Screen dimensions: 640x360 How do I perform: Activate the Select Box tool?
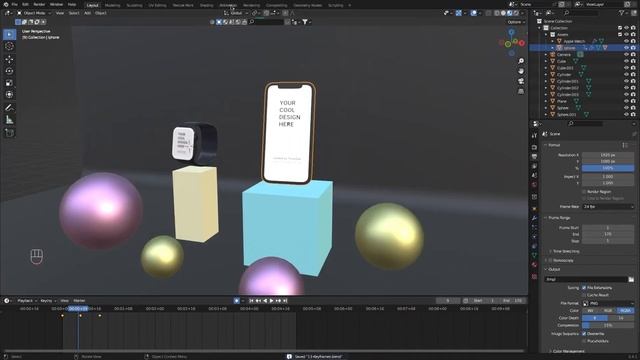(9, 34)
